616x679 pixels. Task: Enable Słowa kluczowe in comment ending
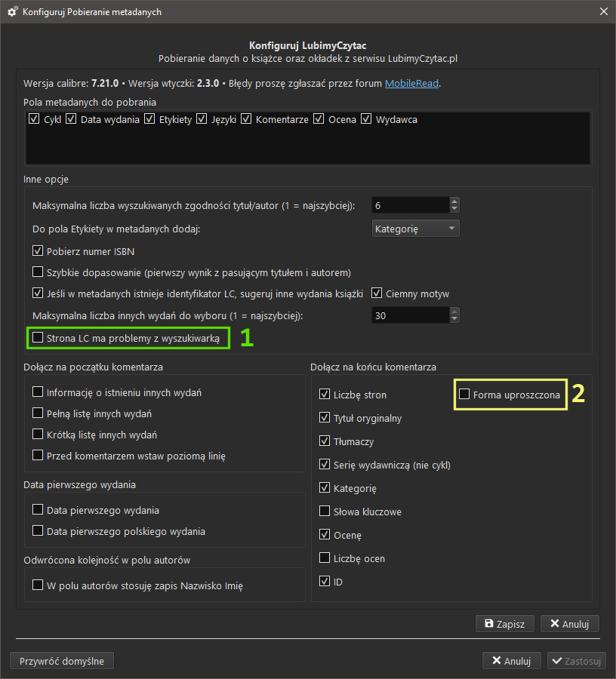[x=325, y=512]
